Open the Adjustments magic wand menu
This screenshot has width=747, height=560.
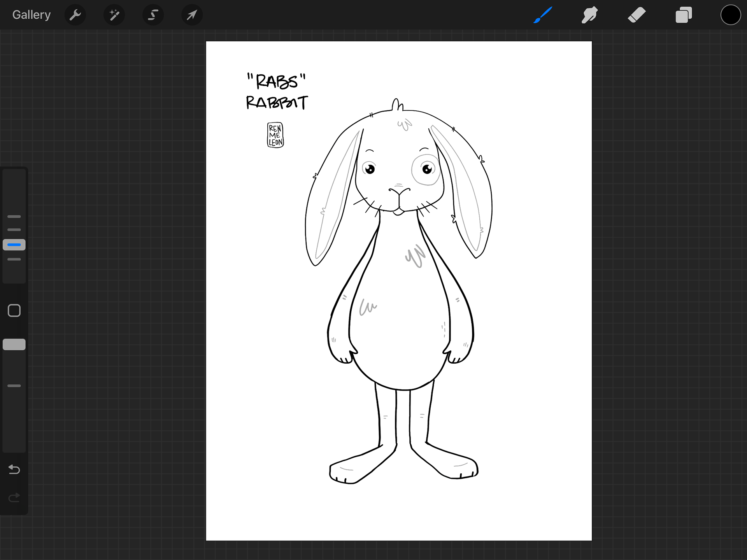pyautogui.click(x=114, y=15)
